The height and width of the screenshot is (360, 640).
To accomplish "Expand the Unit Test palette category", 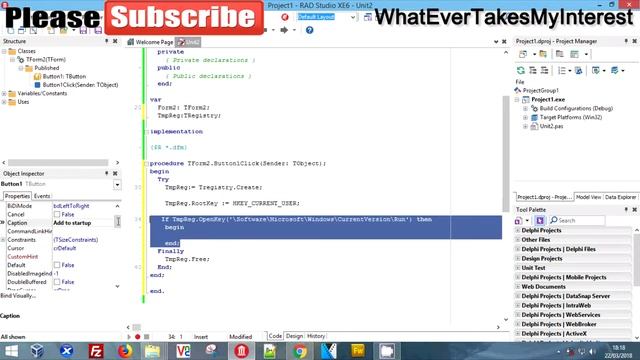I will pos(518,268).
